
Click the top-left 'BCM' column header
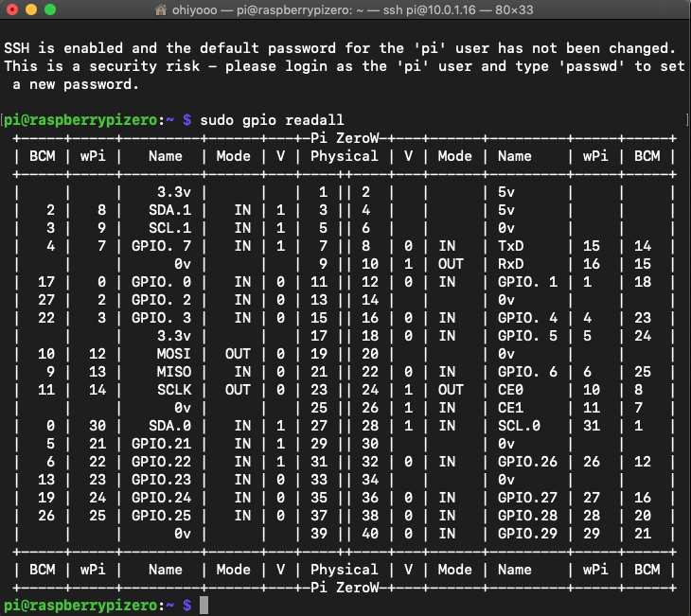pos(43,156)
